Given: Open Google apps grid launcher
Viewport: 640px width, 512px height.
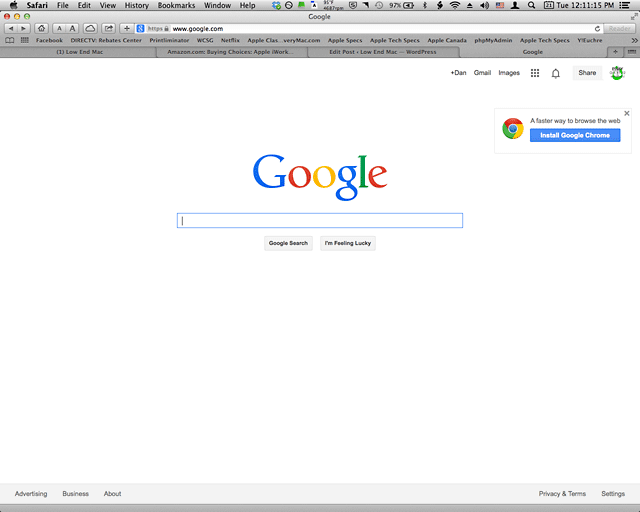Looking at the screenshot, I should tap(535, 73).
